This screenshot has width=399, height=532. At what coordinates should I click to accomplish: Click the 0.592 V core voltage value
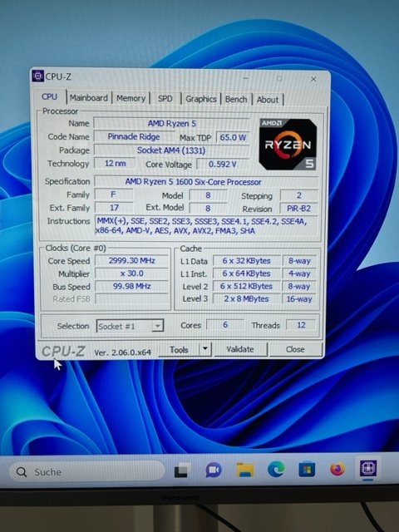tap(223, 165)
